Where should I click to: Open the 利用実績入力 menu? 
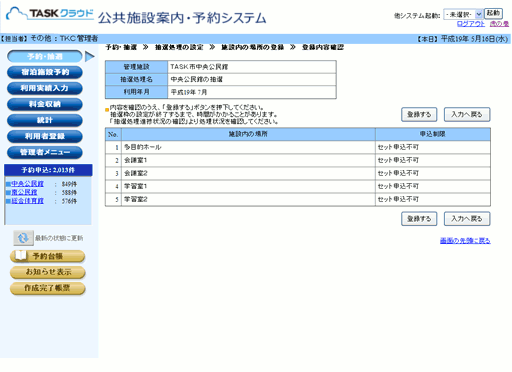[x=45, y=88]
